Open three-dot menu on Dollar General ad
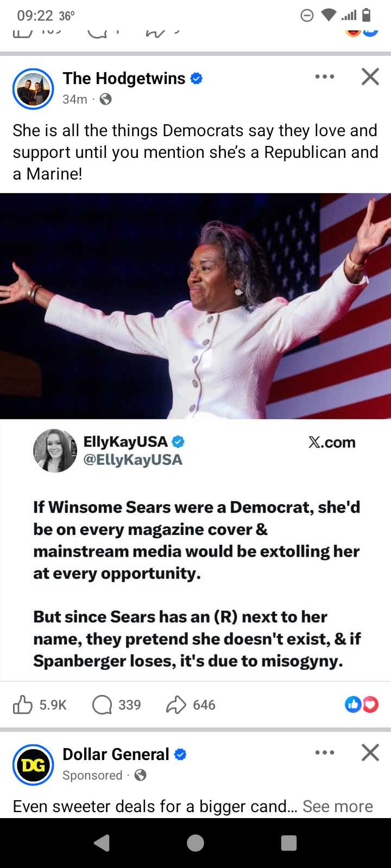Viewport: 391px width, 868px height. (x=325, y=752)
